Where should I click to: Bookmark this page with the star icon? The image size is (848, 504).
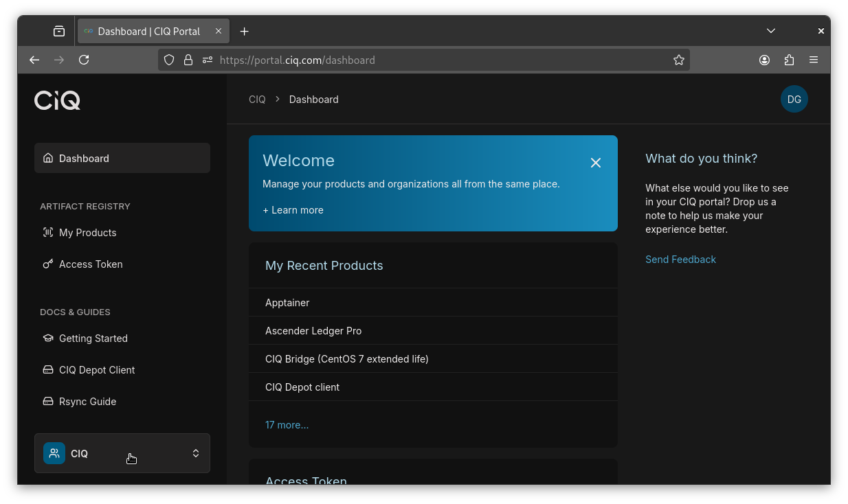678,60
